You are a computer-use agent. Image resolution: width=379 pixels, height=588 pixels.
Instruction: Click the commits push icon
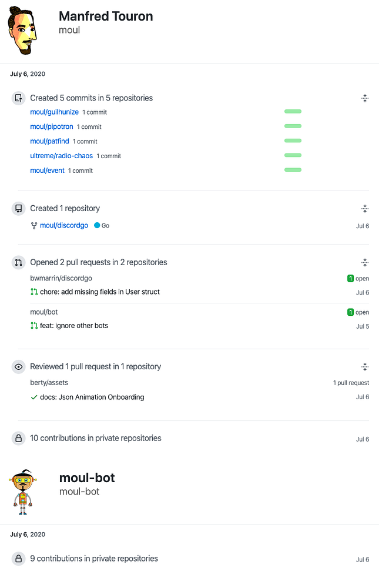(x=18, y=98)
